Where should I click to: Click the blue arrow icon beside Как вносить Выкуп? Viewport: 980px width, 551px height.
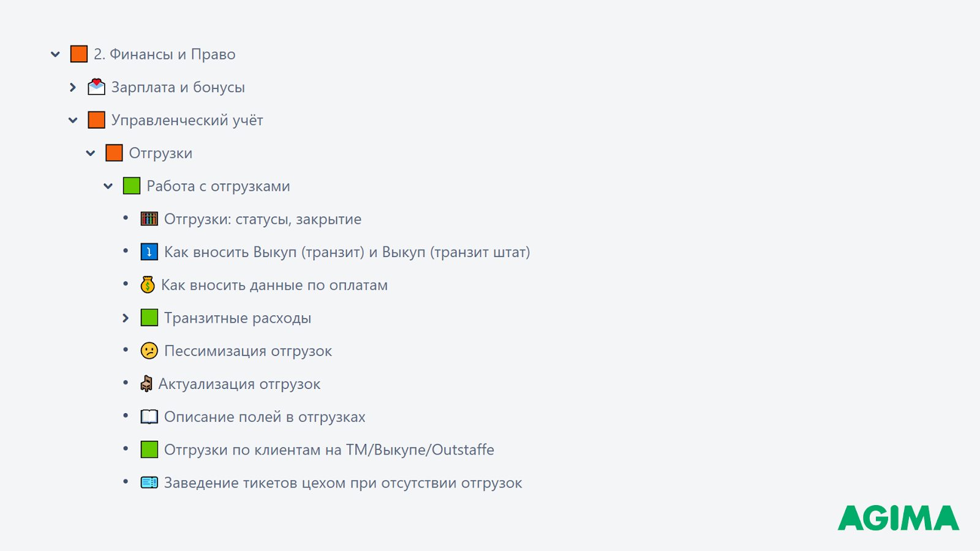click(149, 252)
